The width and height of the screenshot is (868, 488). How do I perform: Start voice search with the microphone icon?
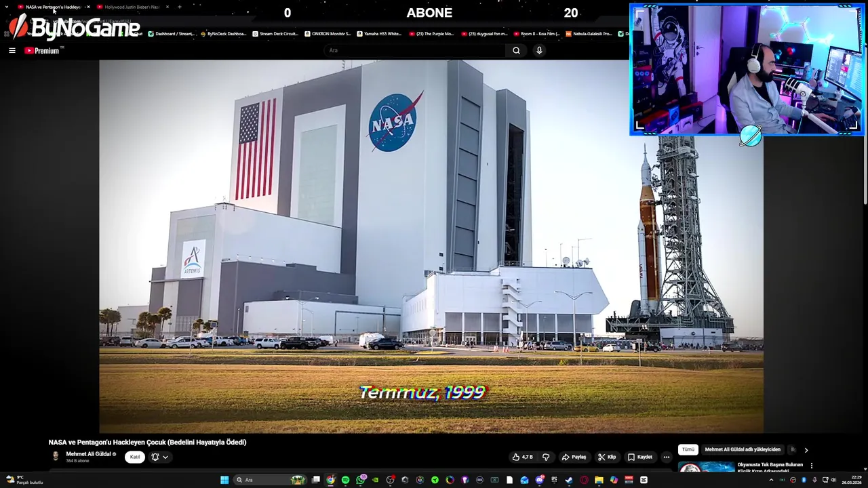[x=539, y=50]
